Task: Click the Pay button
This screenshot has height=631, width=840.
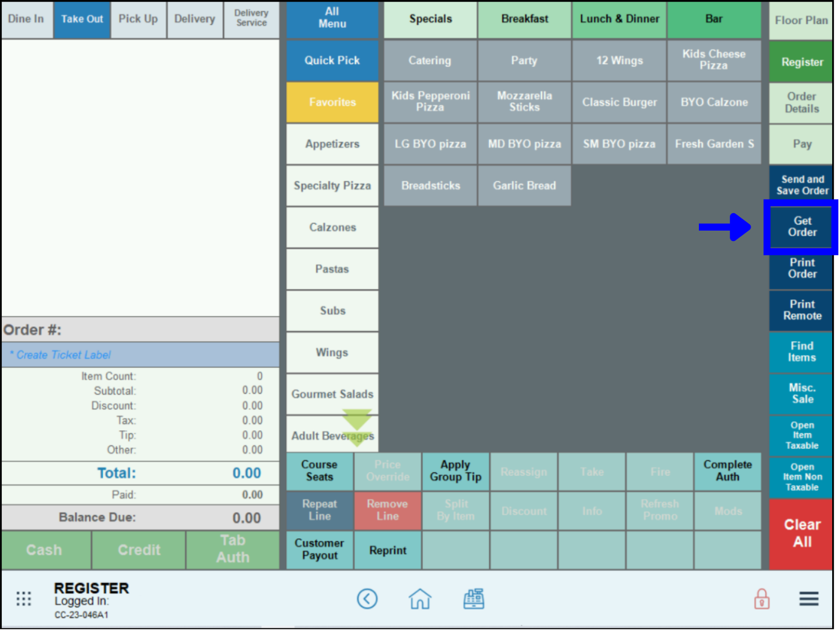Action: (x=801, y=144)
